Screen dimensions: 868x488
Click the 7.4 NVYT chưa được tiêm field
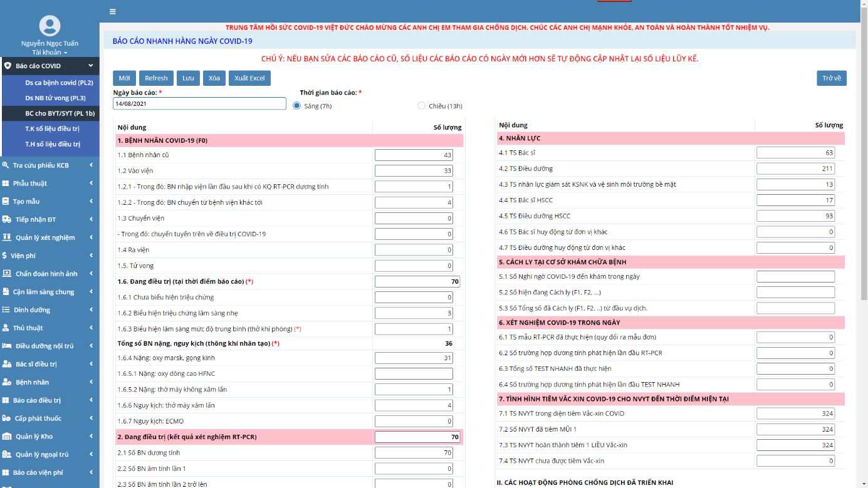(795, 460)
